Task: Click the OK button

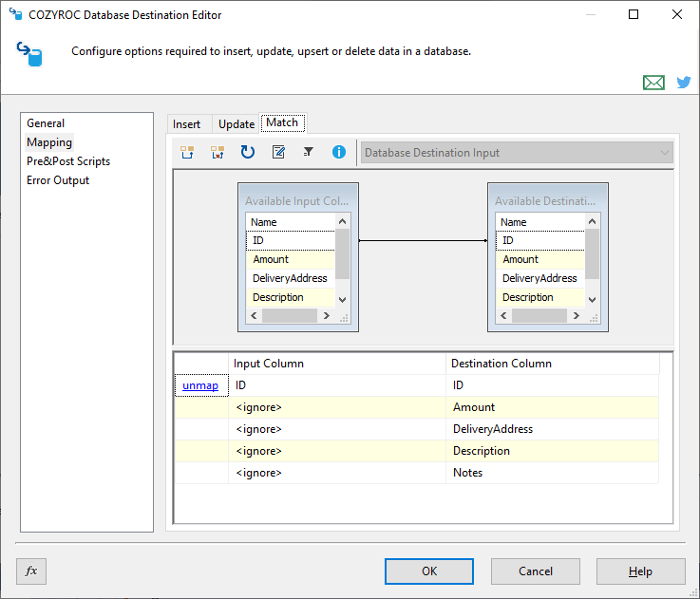Action: pyautogui.click(x=429, y=571)
